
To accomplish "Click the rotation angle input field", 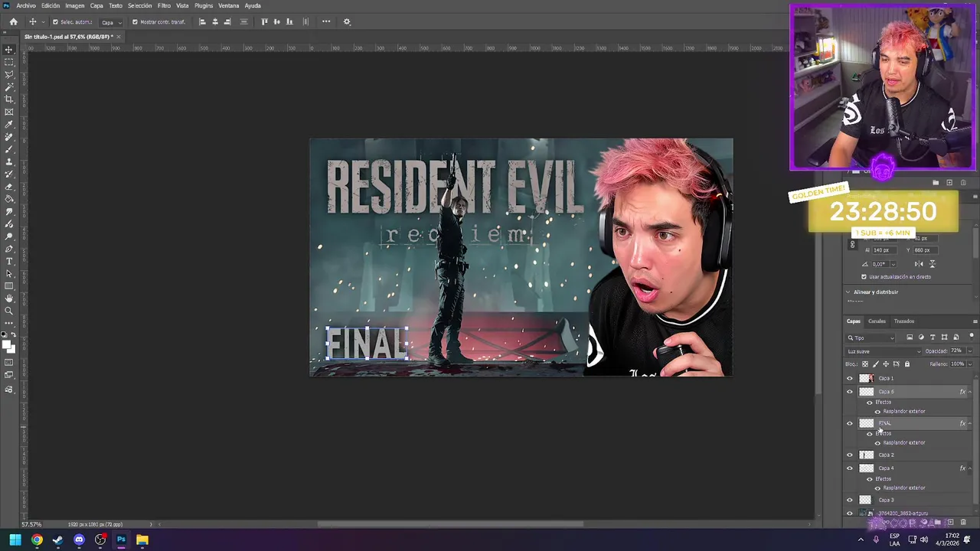I will pos(880,264).
